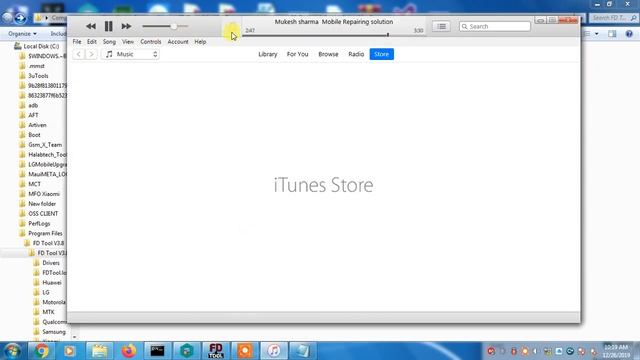The height and width of the screenshot is (360, 640).
Task: Click the song title Mukesh sharma Mobile Repairing solution
Action: 334,22
